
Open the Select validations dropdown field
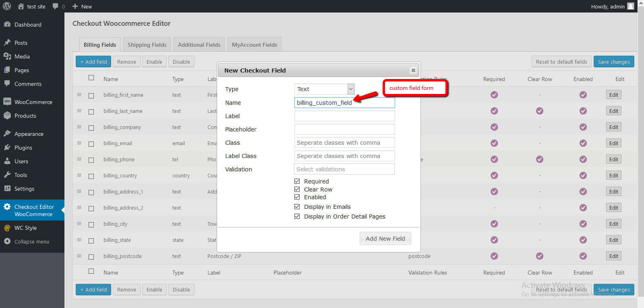click(x=344, y=169)
